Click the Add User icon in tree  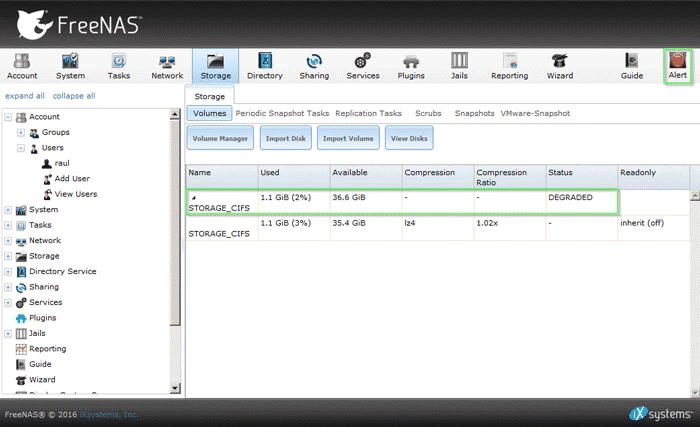(x=47, y=179)
